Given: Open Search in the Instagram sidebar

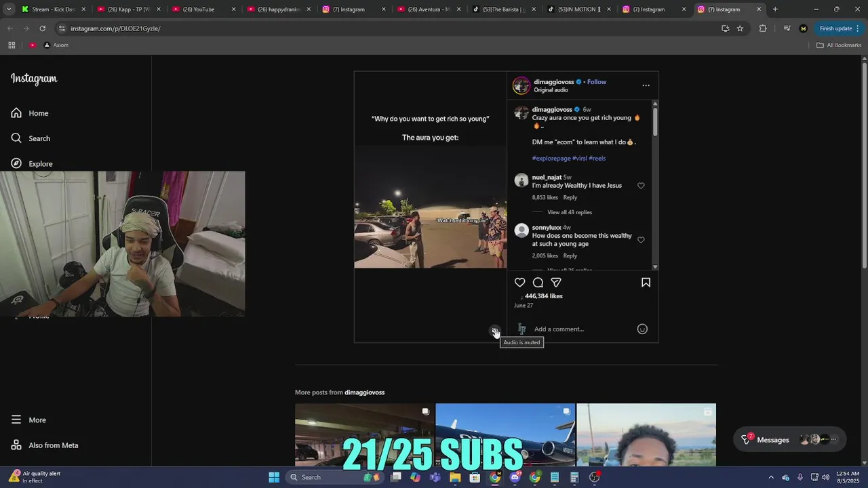Looking at the screenshot, I should point(31,138).
